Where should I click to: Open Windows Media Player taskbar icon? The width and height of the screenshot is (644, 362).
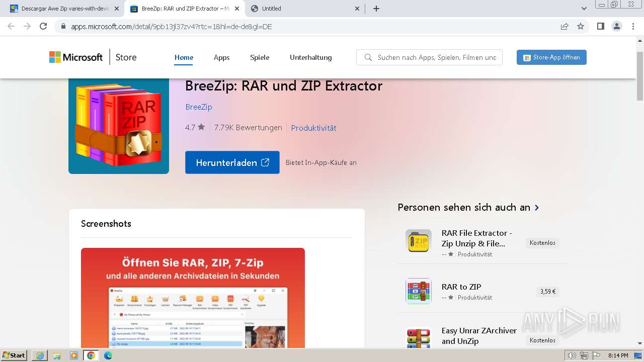pos(74,355)
